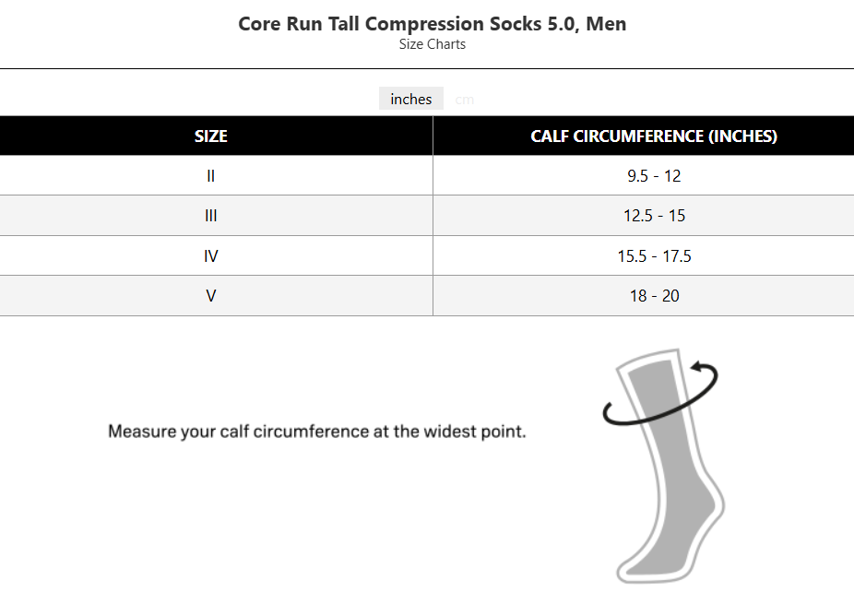Select size II in the table
854x616 pixels.
(x=210, y=175)
